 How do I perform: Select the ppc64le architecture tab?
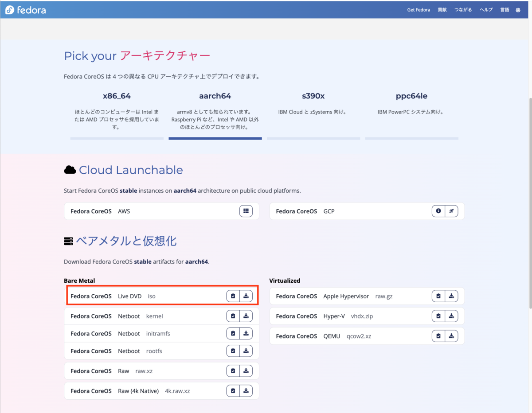(412, 114)
